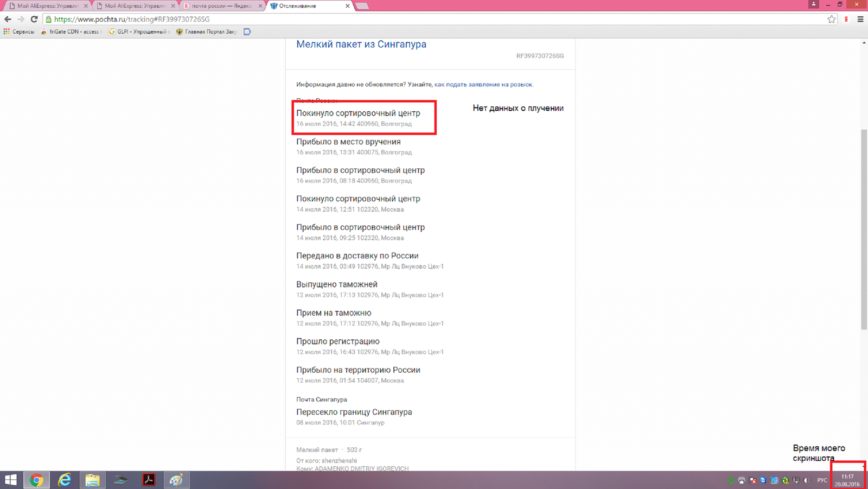Image resolution: width=868 pixels, height=489 pixels.
Task: Bookmark this page with the star icon
Action: click(832, 19)
